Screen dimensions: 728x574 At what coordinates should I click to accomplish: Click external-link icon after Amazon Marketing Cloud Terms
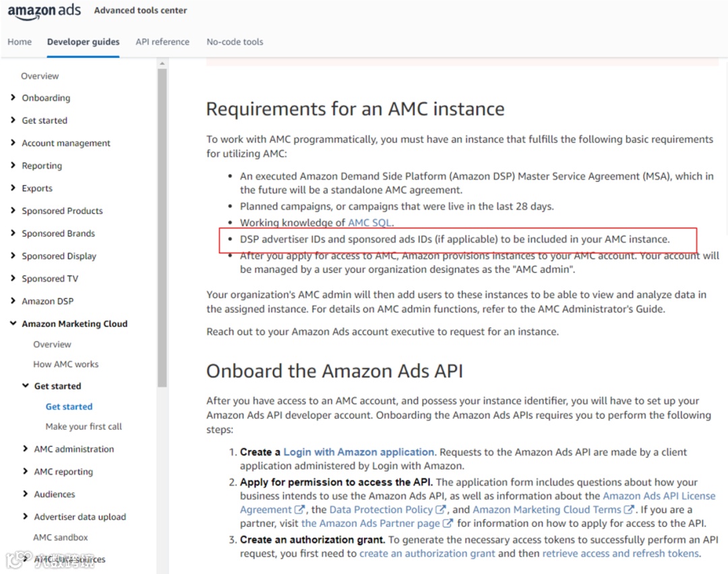[629, 509]
